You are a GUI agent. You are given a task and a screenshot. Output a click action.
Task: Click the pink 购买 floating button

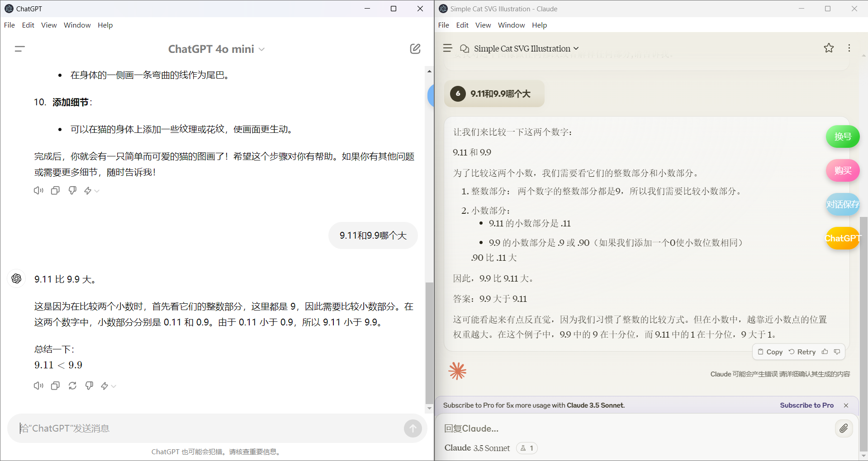pyautogui.click(x=843, y=170)
